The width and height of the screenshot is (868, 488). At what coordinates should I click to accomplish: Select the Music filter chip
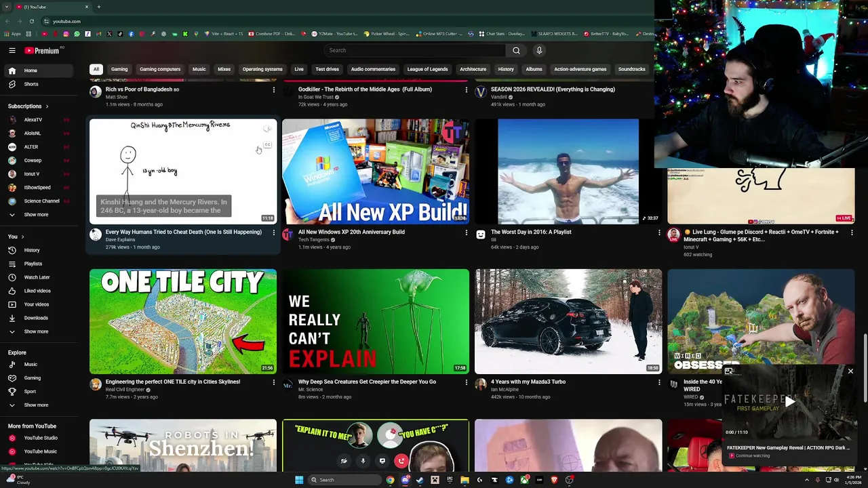(x=199, y=69)
